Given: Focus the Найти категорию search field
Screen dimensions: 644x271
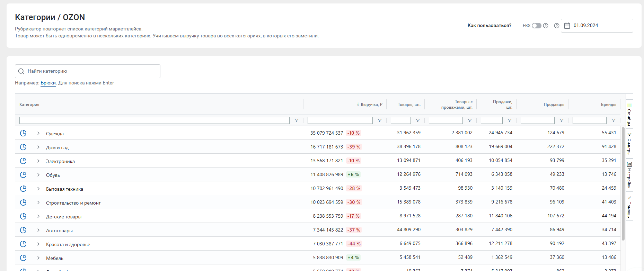Looking at the screenshot, I should point(88,71).
